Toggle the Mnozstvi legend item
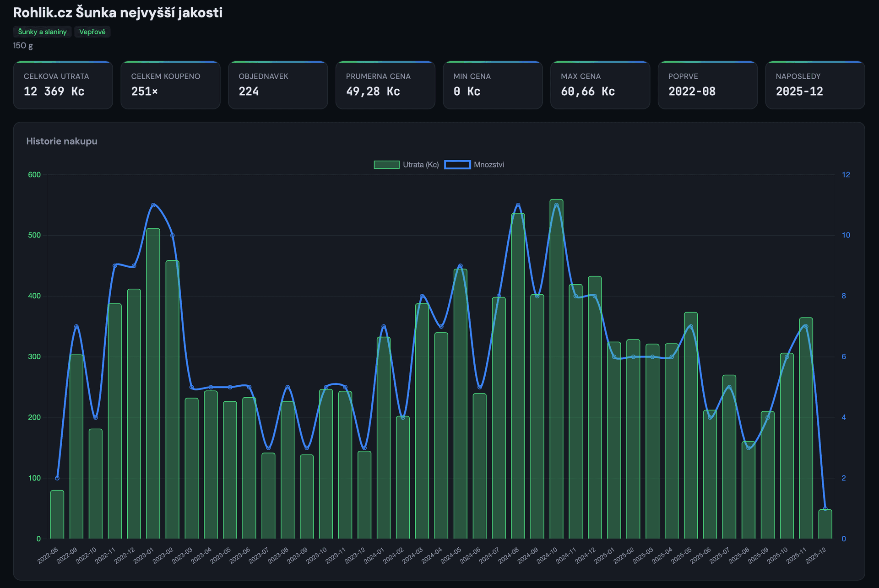This screenshot has width=879, height=588. click(488, 165)
